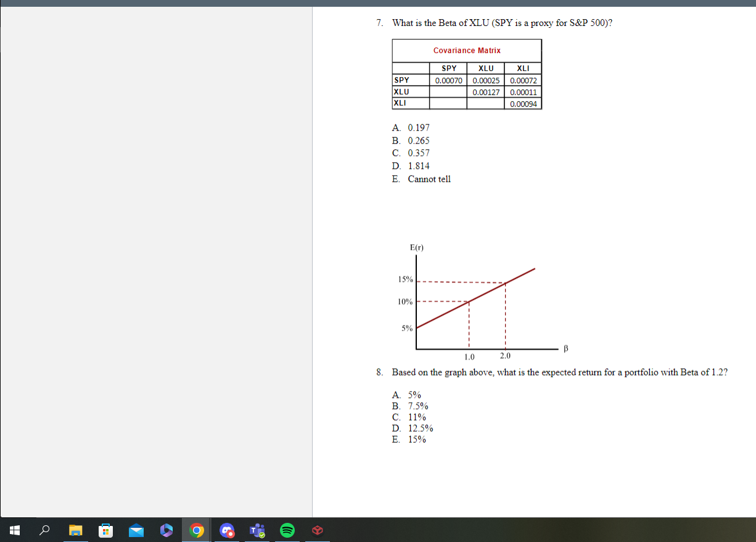Open the red cube app icon
Image resolution: width=756 pixels, height=542 pixels.
tap(317, 530)
